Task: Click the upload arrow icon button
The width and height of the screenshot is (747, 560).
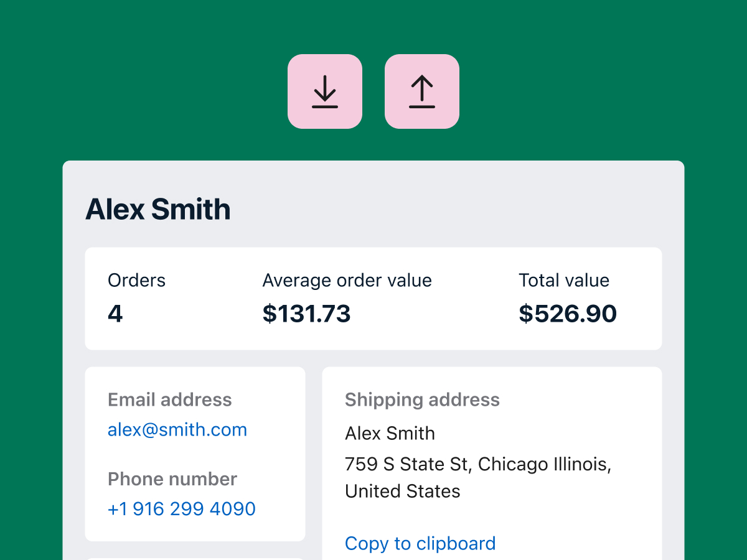Action: [x=421, y=91]
